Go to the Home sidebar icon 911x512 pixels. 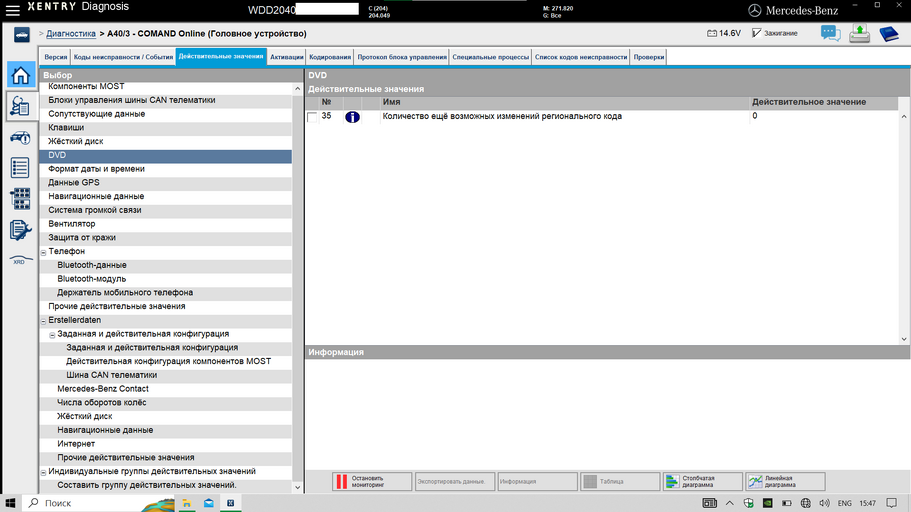pos(20,76)
